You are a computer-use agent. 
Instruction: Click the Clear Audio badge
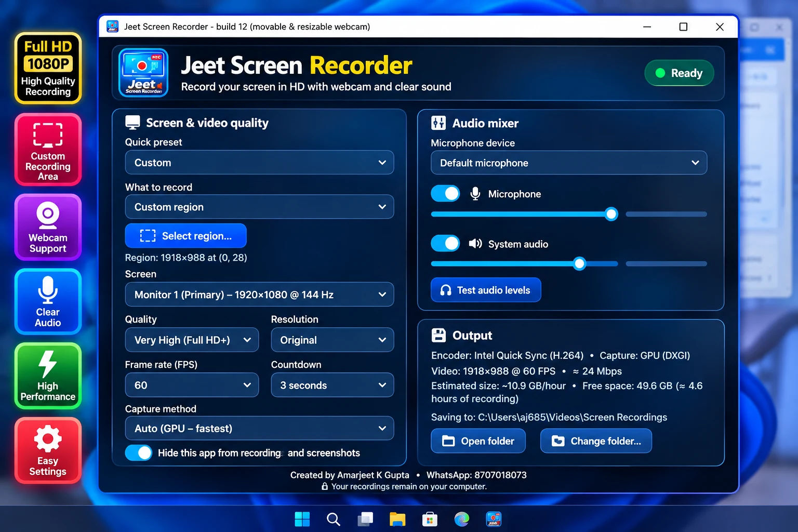pos(48,302)
